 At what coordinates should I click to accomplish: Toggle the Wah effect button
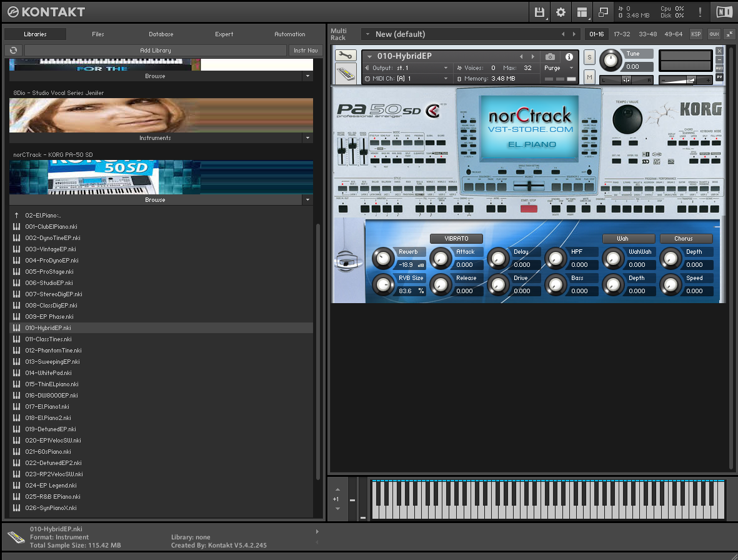point(629,239)
